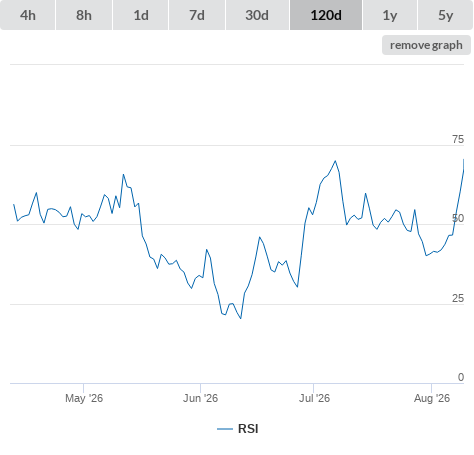Select the 4h time range tab
The width and height of the screenshot is (474, 455).
click(28, 15)
